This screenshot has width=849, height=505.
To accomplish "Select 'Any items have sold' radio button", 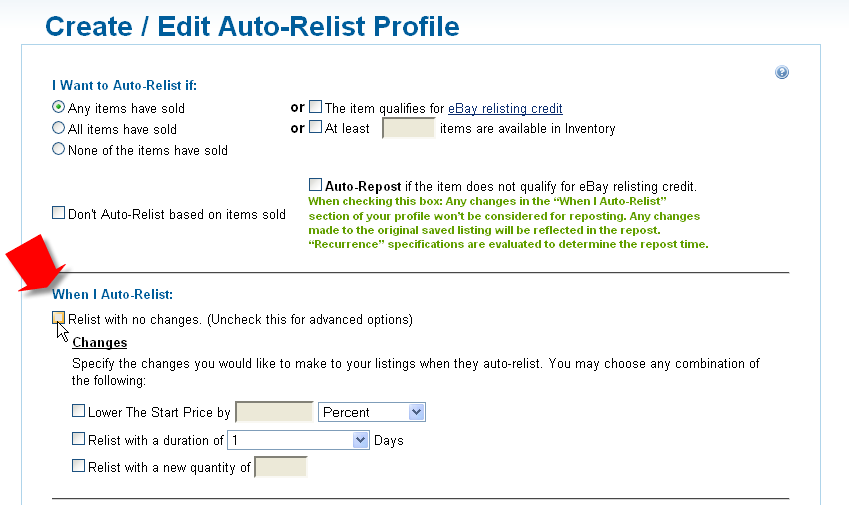I will pyautogui.click(x=58, y=107).
